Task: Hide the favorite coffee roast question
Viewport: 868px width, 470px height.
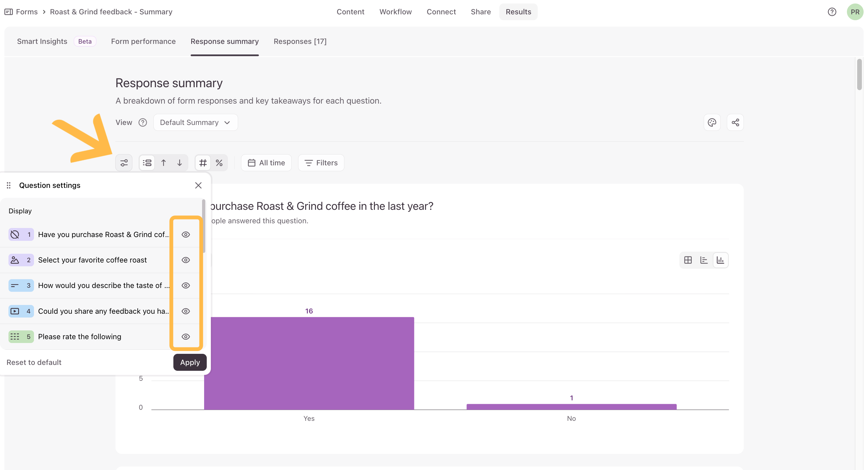Action: [x=186, y=260]
